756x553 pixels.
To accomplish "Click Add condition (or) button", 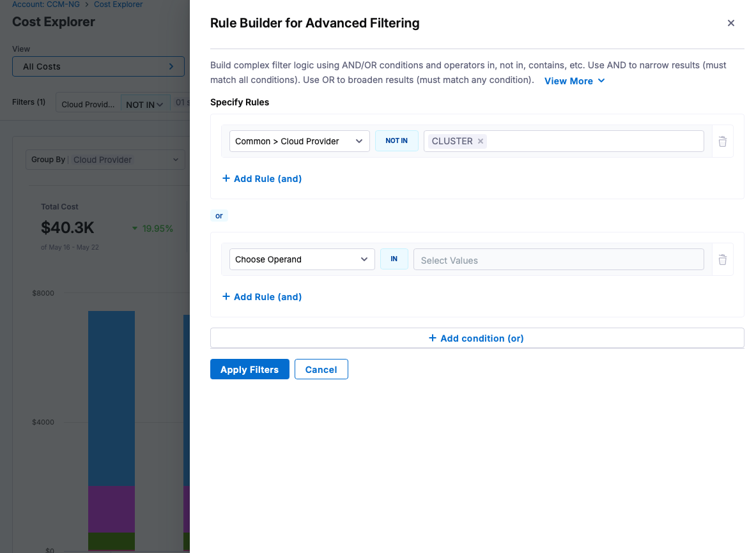I will [x=477, y=338].
